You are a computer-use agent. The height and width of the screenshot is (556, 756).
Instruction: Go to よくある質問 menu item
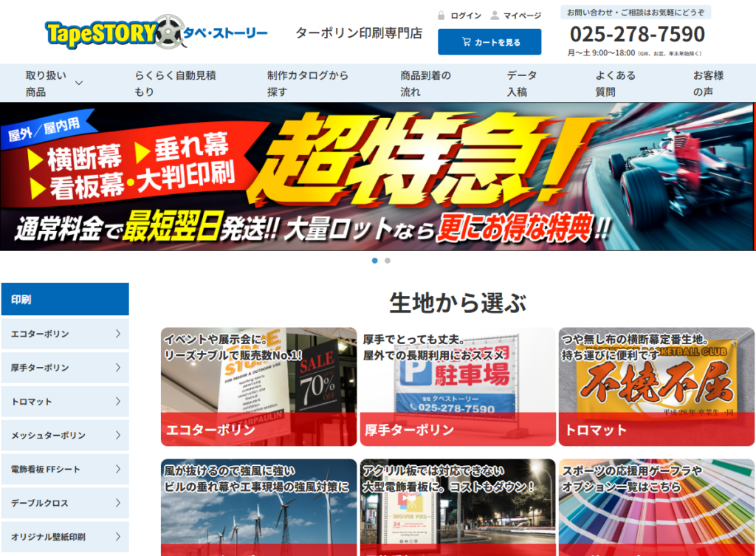pos(615,83)
